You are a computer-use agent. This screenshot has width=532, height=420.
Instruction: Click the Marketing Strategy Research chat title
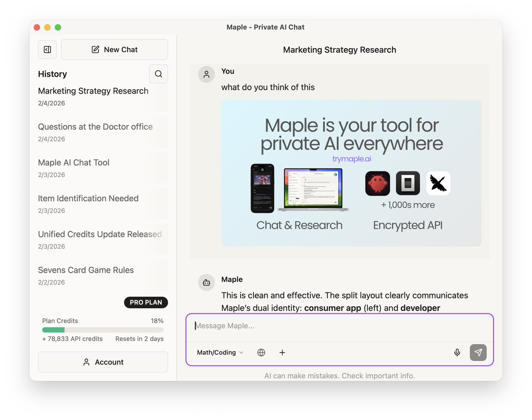(x=340, y=50)
